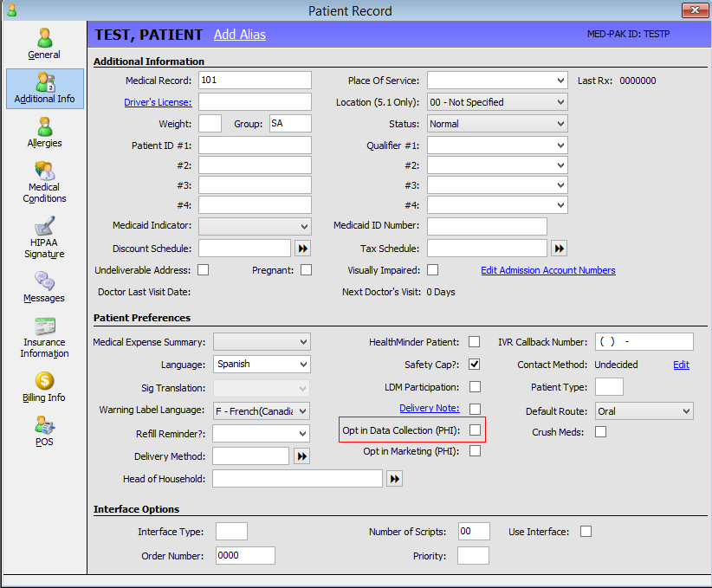Click the Tax Schedule input field
712x588 pixels.
(487, 249)
